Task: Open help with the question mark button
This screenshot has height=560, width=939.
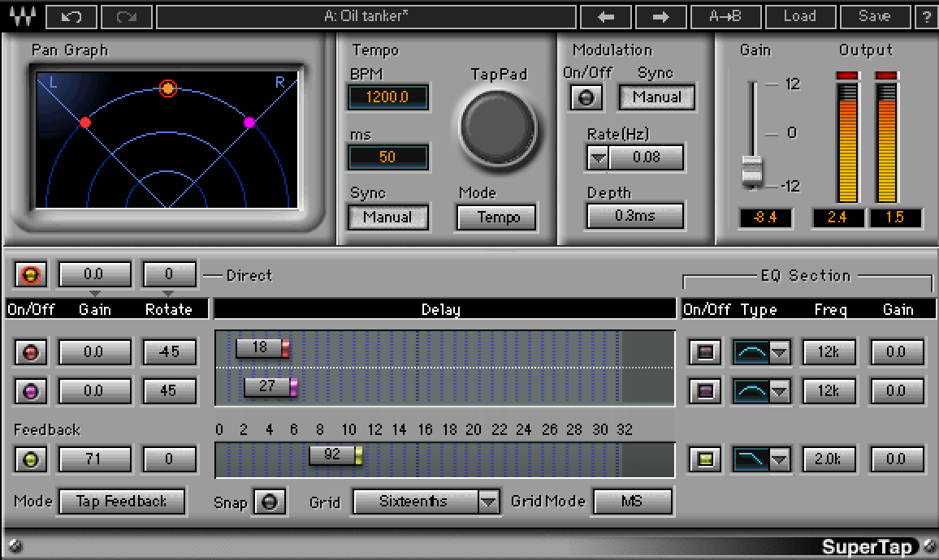Action: (x=927, y=16)
